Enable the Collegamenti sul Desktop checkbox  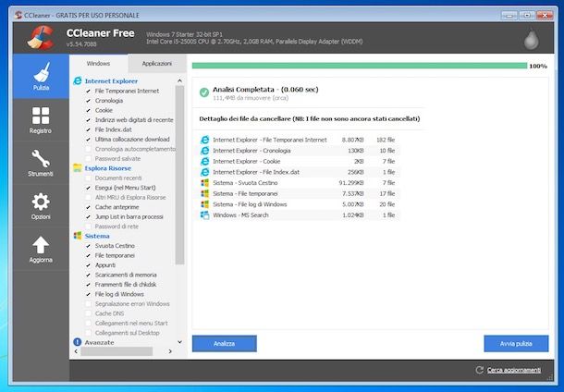[x=88, y=333]
